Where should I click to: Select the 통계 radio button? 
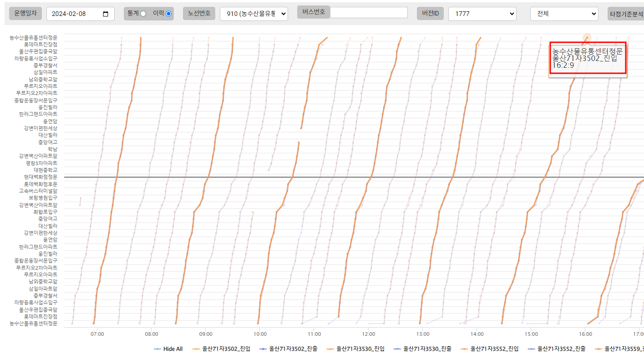143,14
